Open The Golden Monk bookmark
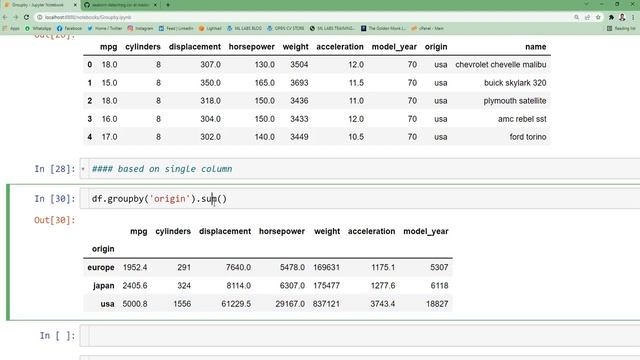640x360 pixels. [x=383, y=28]
